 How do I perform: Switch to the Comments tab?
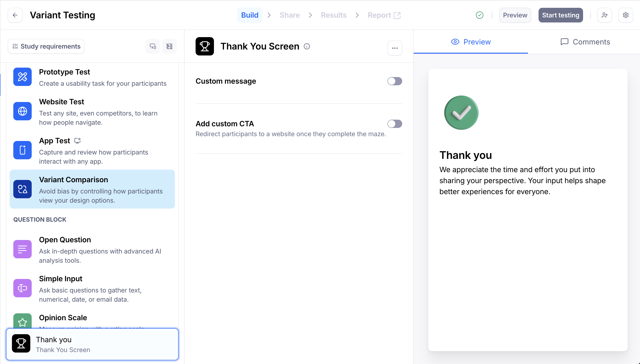tap(585, 42)
